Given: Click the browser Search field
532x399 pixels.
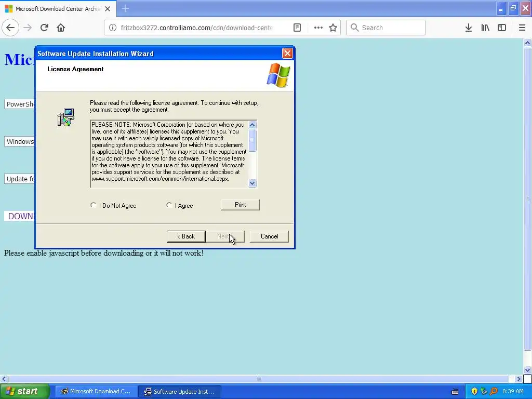Looking at the screenshot, I should (x=385, y=28).
